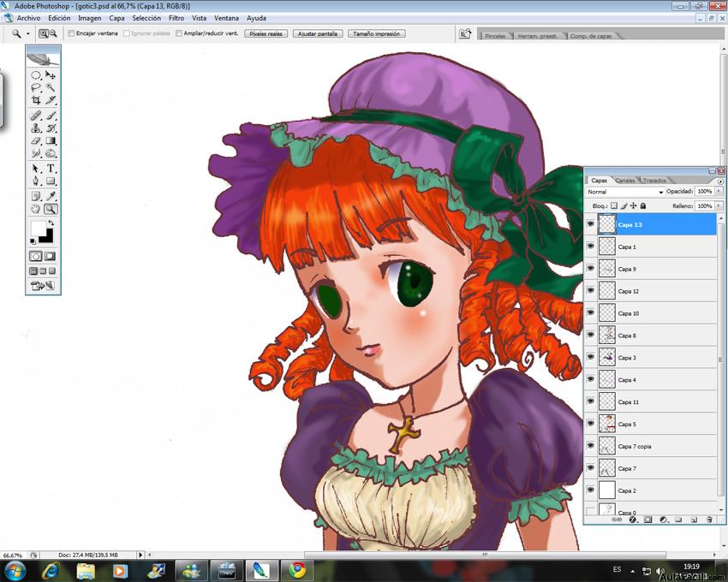Switch to the Trazados tab
Viewport: 728px width, 582px height.
[654, 181]
